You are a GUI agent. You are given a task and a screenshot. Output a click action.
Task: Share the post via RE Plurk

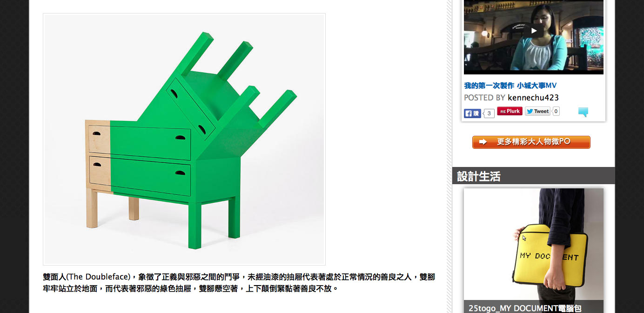coord(510,111)
